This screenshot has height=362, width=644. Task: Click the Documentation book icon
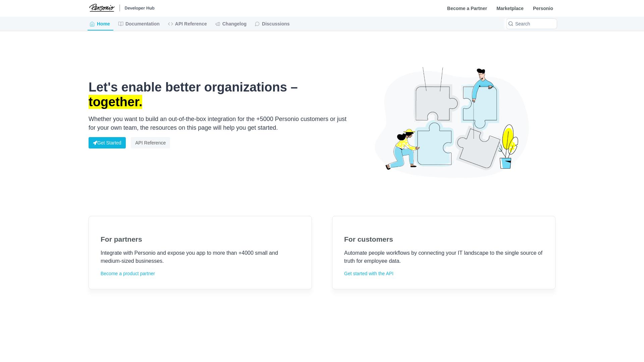point(121,24)
